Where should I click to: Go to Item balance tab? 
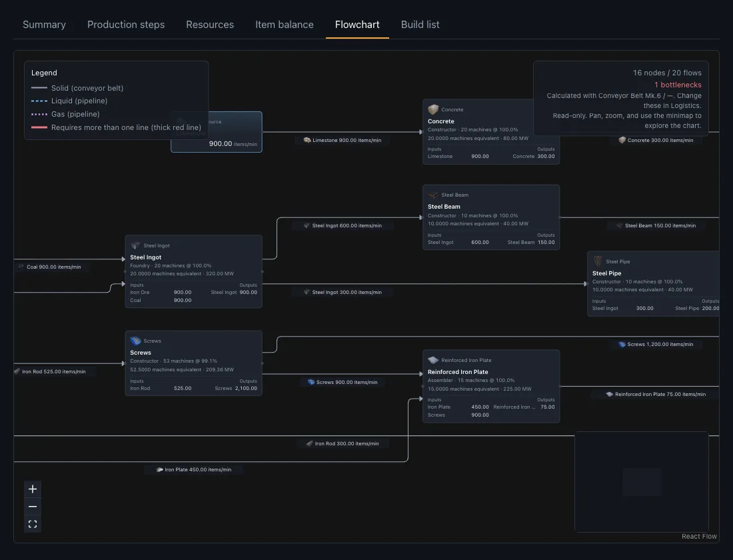tap(285, 24)
